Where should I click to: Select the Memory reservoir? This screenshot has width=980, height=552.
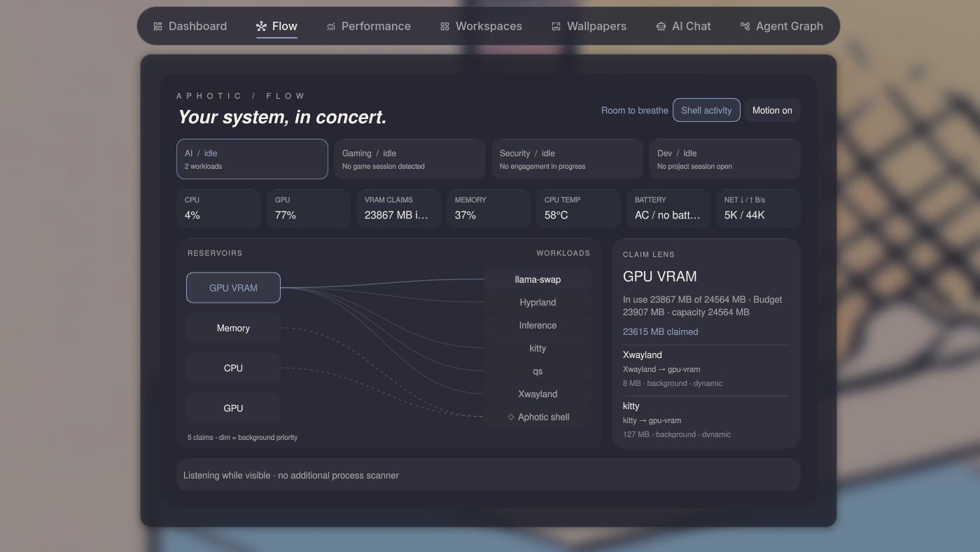tap(233, 328)
